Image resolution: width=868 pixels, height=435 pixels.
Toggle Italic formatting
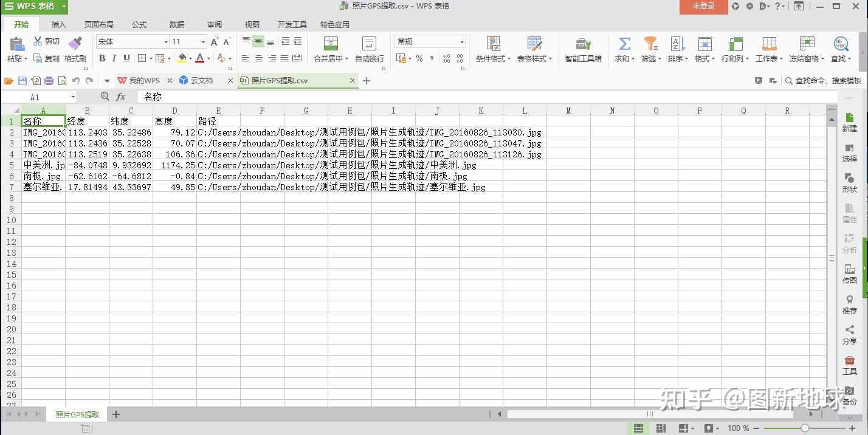pyautogui.click(x=114, y=58)
